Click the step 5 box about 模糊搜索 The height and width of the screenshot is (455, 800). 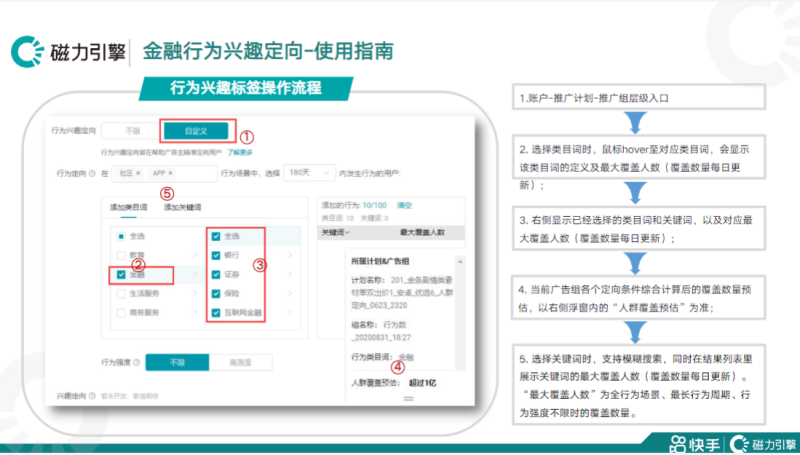(639, 385)
